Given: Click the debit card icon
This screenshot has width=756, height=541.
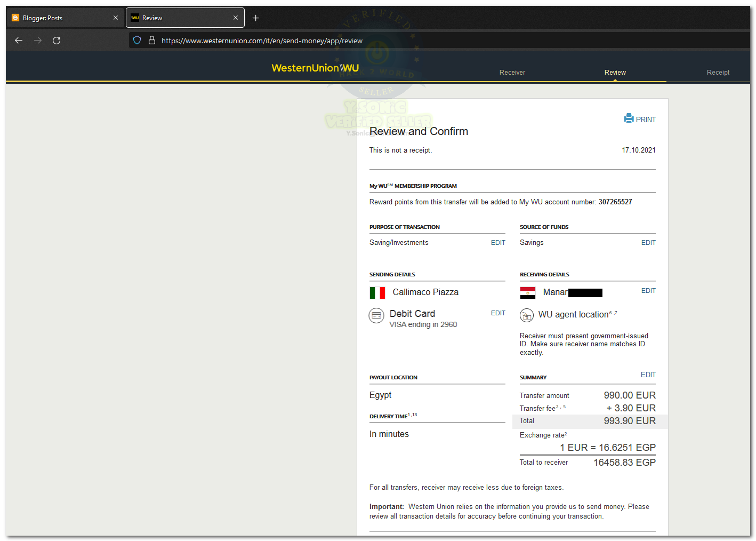Looking at the screenshot, I should pos(376,316).
